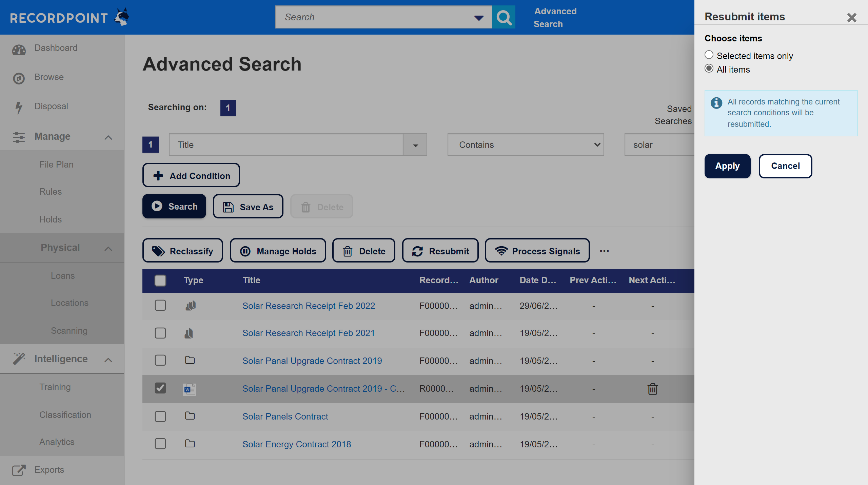Click the Reclassify tag button
868x485 pixels.
point(183,251)
